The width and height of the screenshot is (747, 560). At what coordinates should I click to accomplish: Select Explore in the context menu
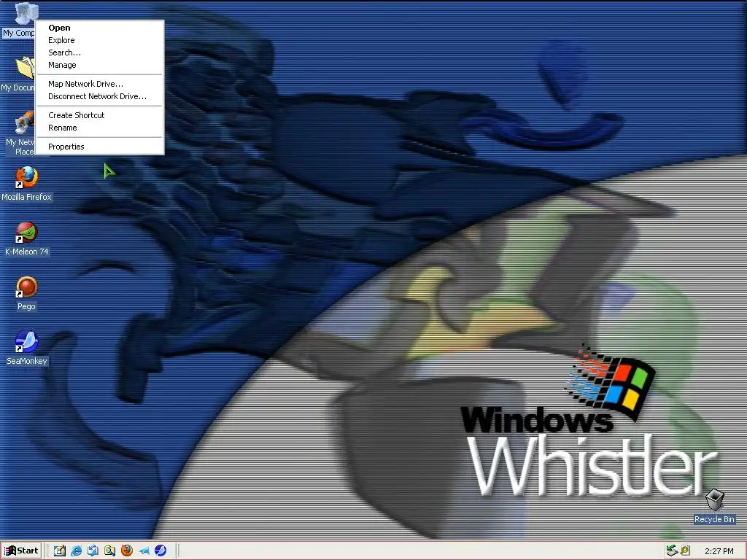pos(99,41)
